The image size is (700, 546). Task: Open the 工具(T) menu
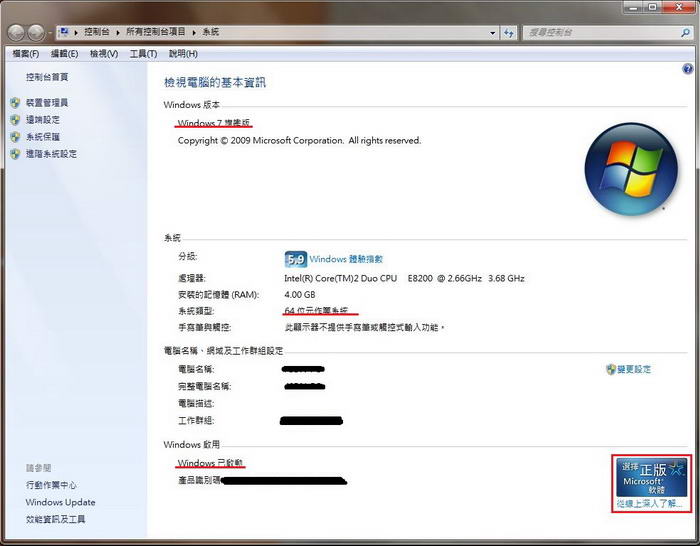(x=144, y=54)
